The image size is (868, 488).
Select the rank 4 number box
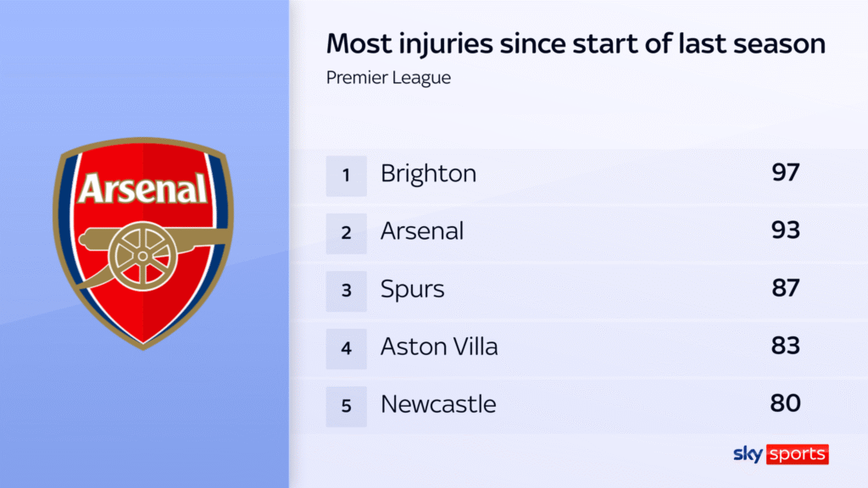346,347
